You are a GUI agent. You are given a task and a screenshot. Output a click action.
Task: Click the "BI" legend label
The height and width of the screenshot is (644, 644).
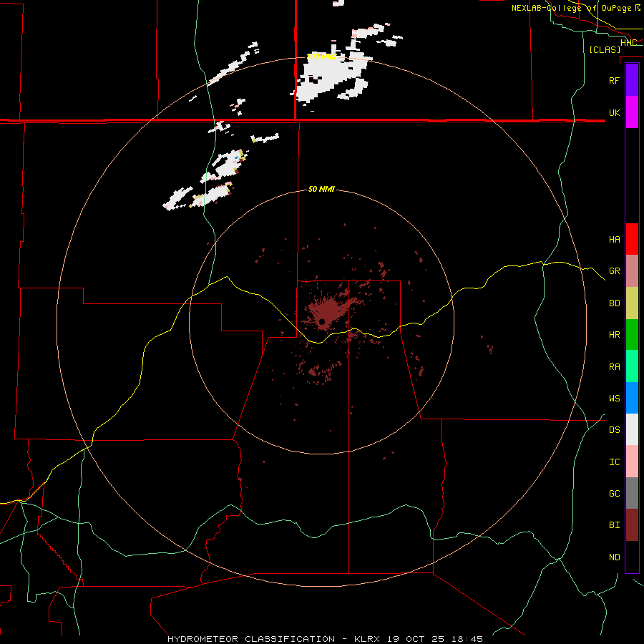[x=614, y=525]
